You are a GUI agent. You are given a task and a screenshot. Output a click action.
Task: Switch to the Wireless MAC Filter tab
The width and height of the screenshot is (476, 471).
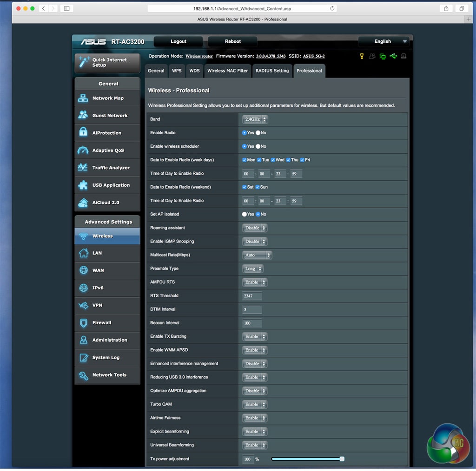pyautogui.click(x=228, y=71)
